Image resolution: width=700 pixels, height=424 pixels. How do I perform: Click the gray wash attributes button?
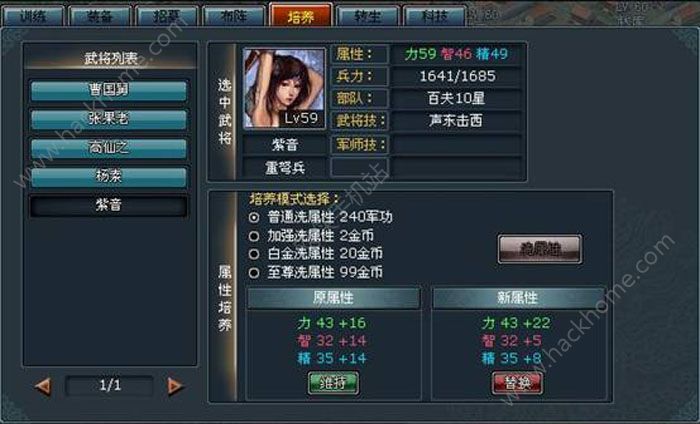(x=540, y=249)
